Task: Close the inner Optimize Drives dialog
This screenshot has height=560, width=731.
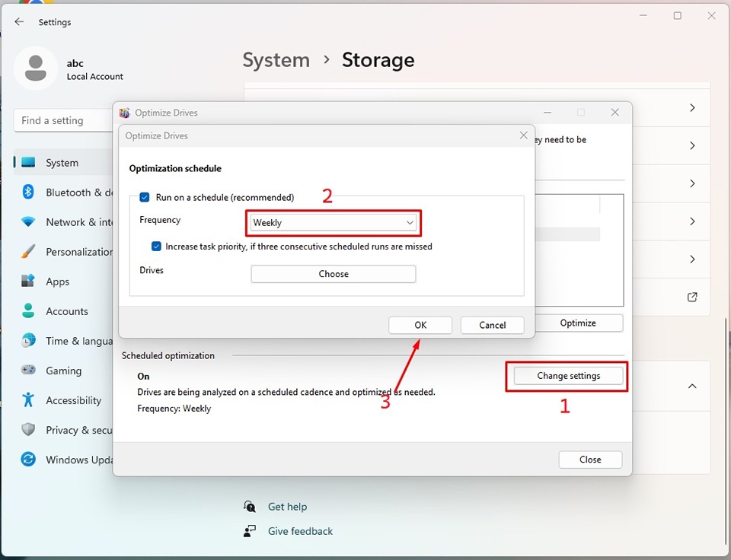Action: 524,135
